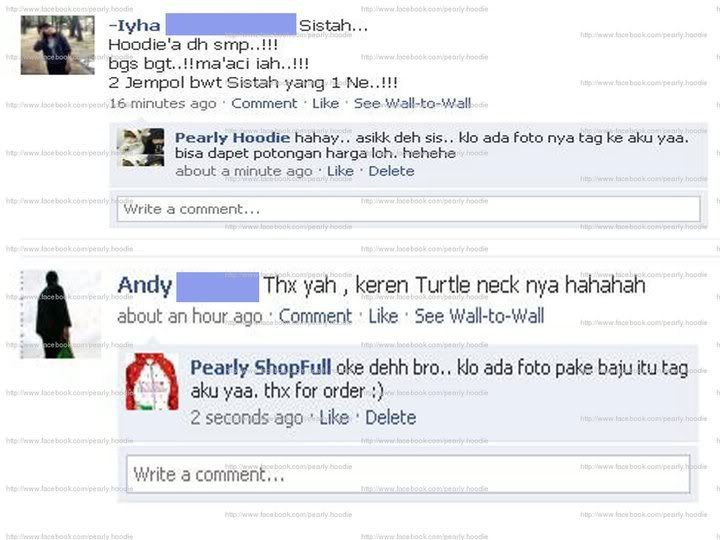Image resolution: width=720 pixels, height=540 pixels.
Task: Open the Andy profile name link
Action: 145,285
